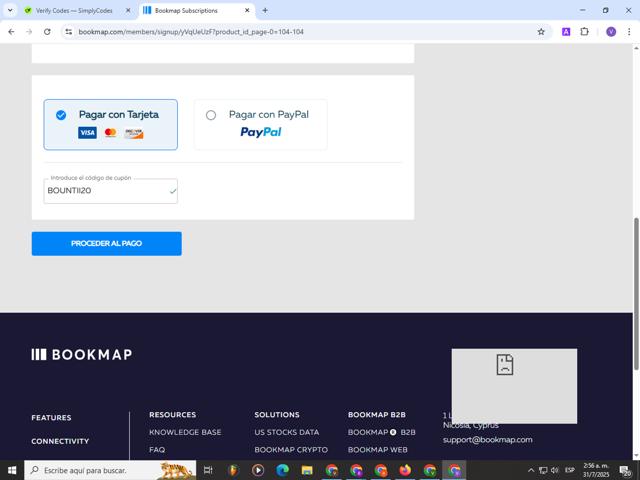The width and height of the screenshot is (640, 480).
Task: Switch to the Bookmap Subscriptions tab
Action: [x=186, y=11]
